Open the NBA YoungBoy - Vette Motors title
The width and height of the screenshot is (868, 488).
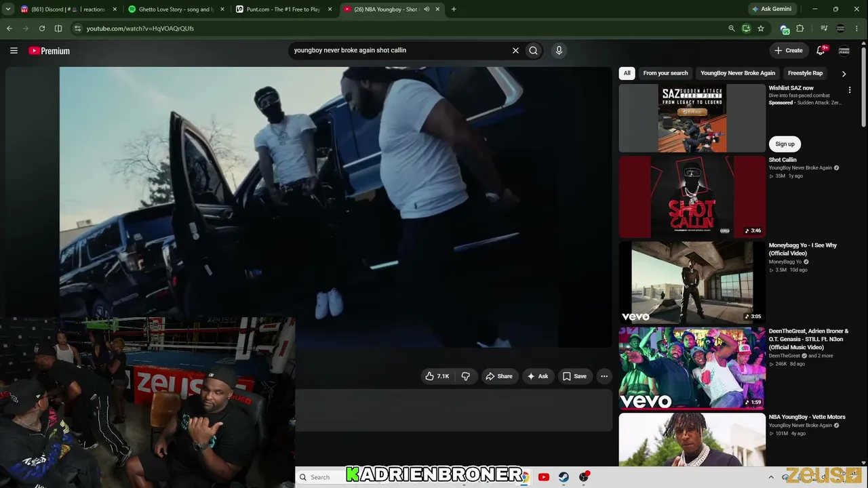(x=807, y=417)
